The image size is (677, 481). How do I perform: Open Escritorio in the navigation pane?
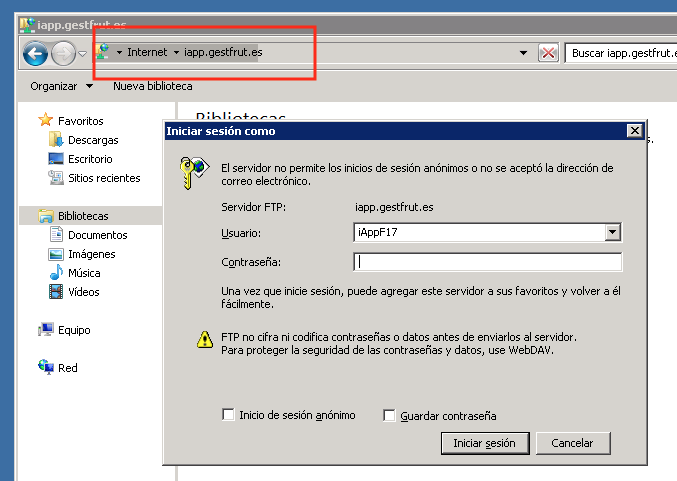click(x=89, y=159)
